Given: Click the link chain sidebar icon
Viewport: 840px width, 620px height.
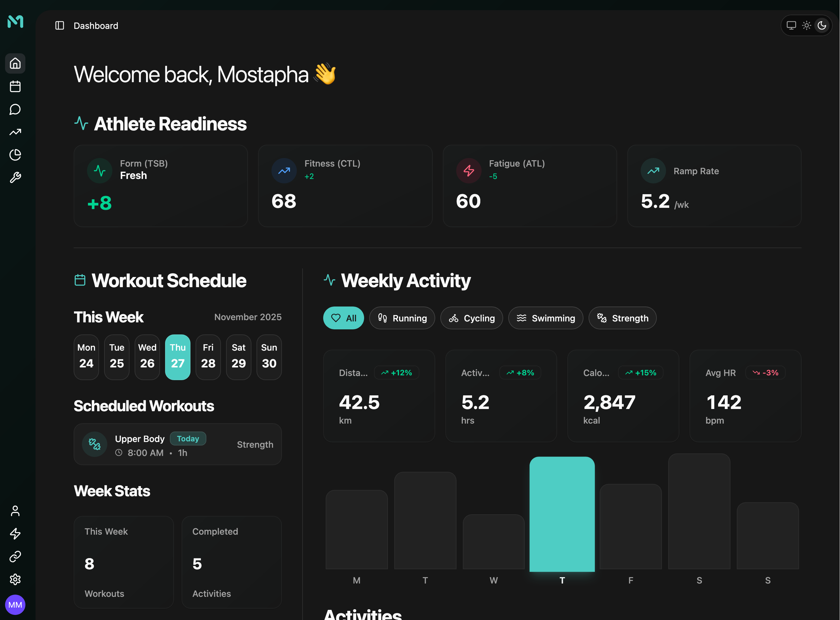Looking at the screenshot, I should [15, 557].
